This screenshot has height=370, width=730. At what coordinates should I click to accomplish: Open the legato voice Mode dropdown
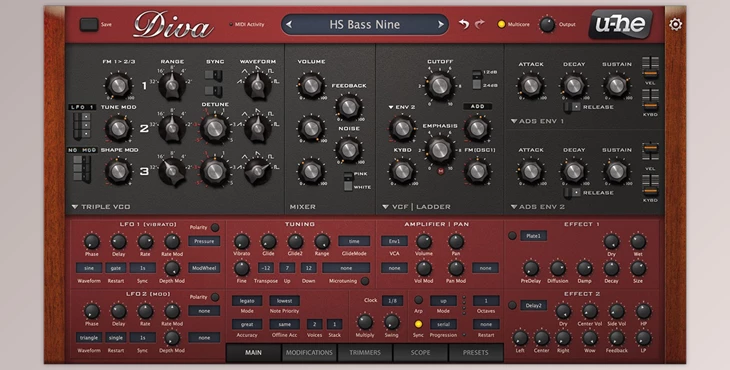tap(247, 301)
